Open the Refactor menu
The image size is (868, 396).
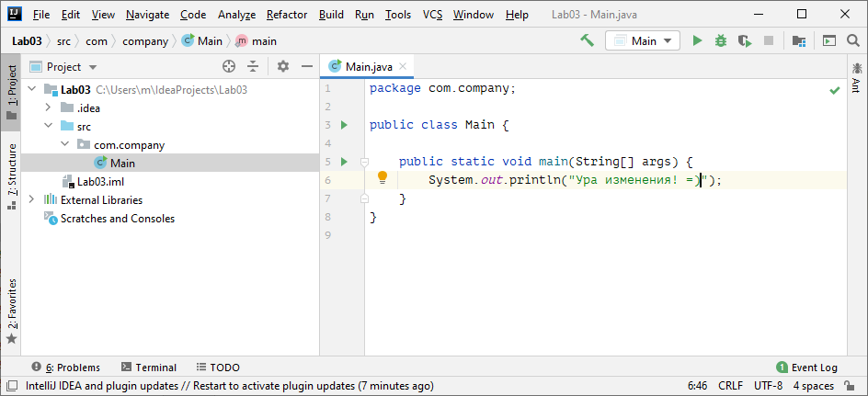[287, 15]
